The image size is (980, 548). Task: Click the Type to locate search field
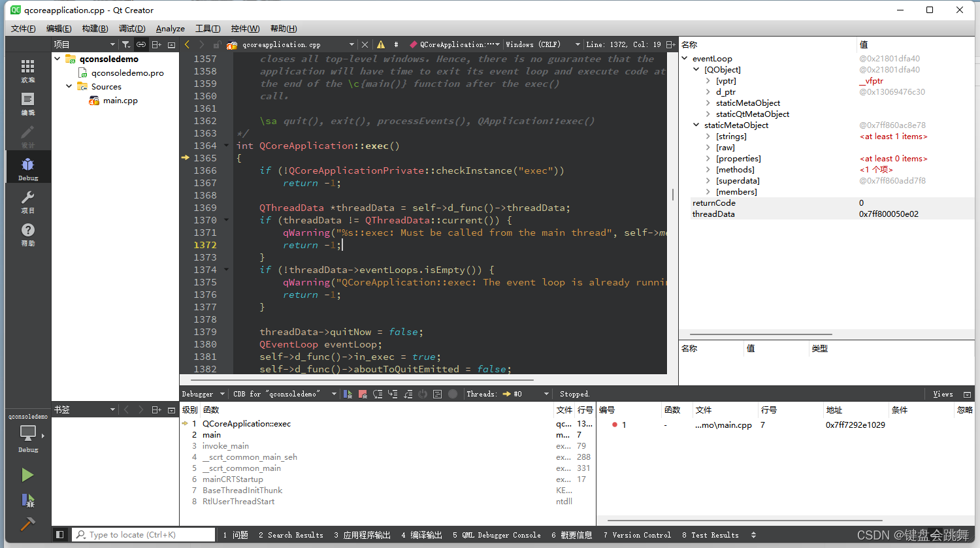[143, 535]
